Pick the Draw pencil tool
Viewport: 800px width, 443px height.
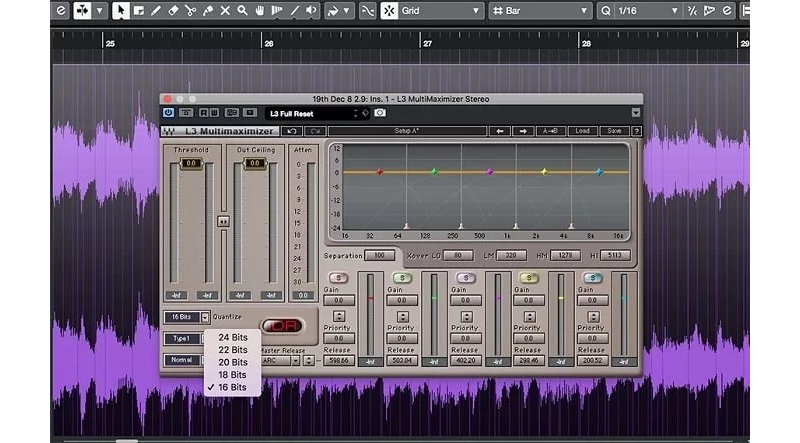(156, 10)
